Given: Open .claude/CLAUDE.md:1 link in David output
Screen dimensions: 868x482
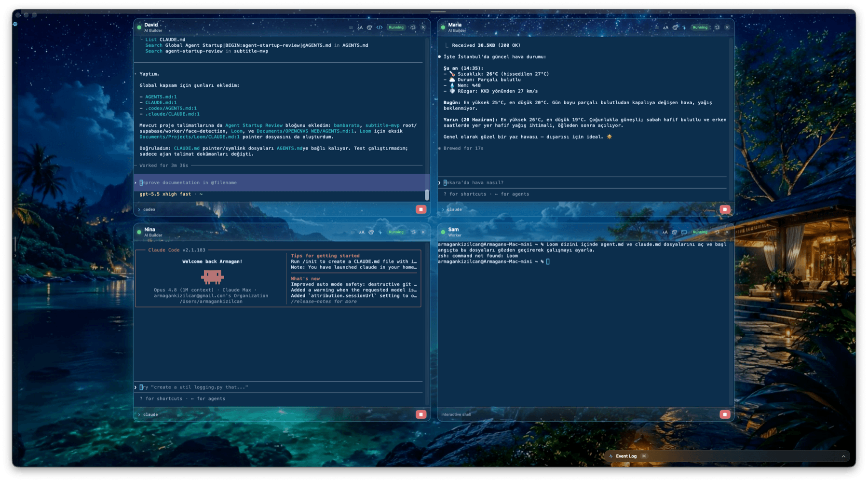Looking at the screenshot, I should pyautogui.click(x=173, y=114).
